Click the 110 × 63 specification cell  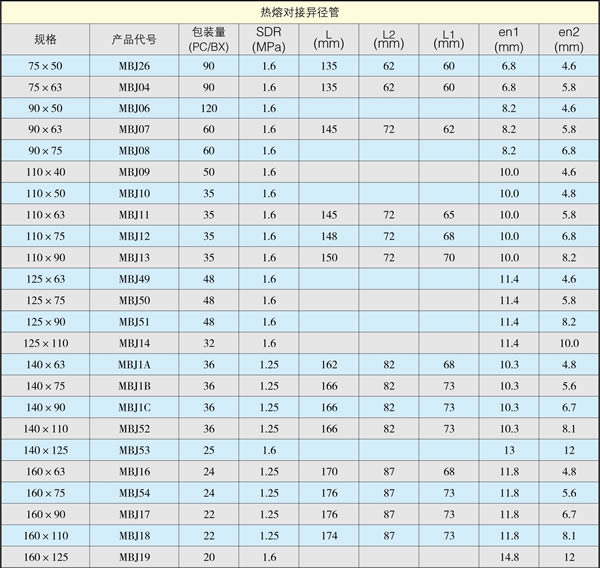(x=45, y=215)
